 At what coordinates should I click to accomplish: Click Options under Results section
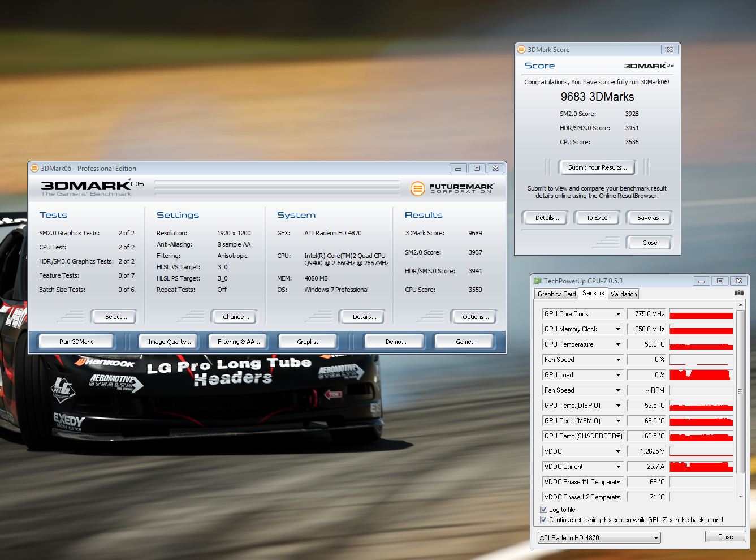click(476, 317)
